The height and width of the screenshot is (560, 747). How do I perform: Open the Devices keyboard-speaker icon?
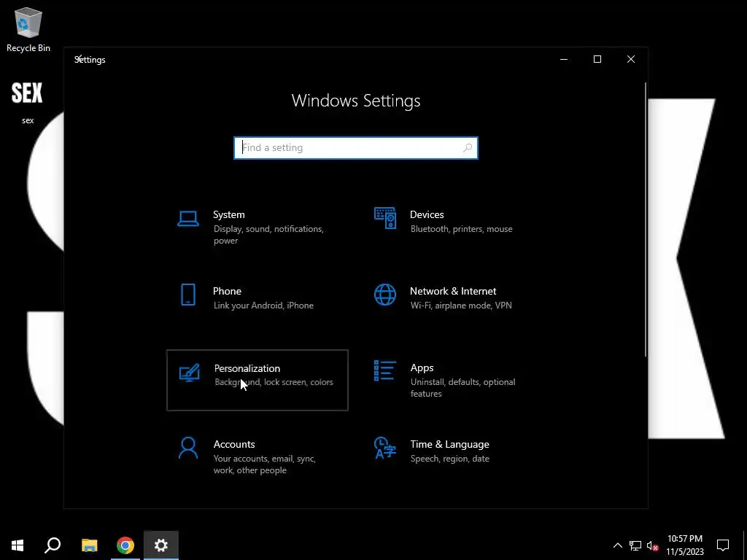tap(385, 218)
